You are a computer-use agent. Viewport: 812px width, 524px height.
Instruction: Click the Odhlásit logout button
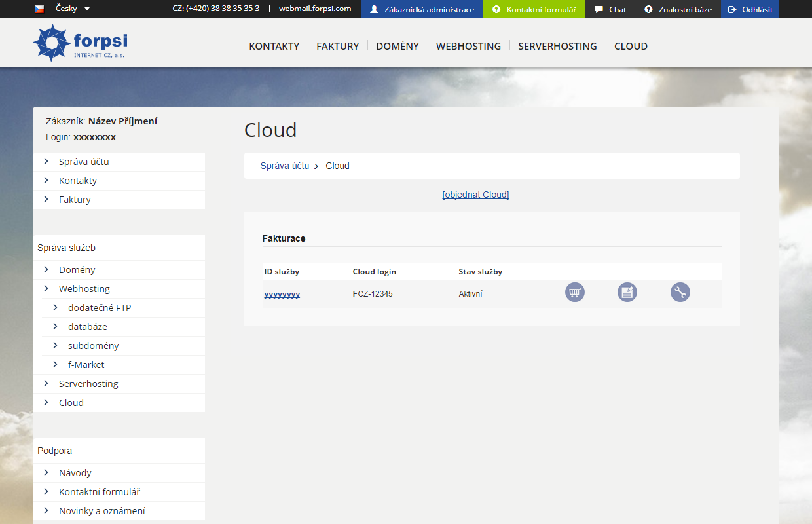pyautogui.click(x=750, y=9)
